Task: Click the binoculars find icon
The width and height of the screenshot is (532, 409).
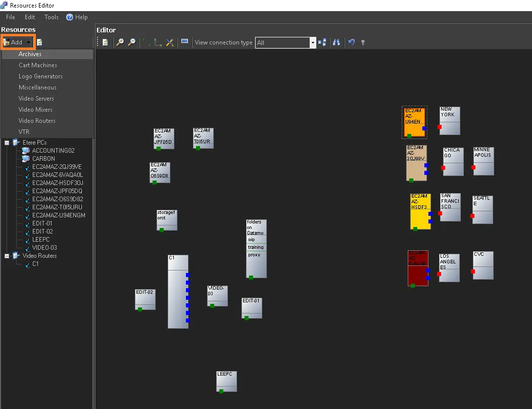Action: [336, 42]
